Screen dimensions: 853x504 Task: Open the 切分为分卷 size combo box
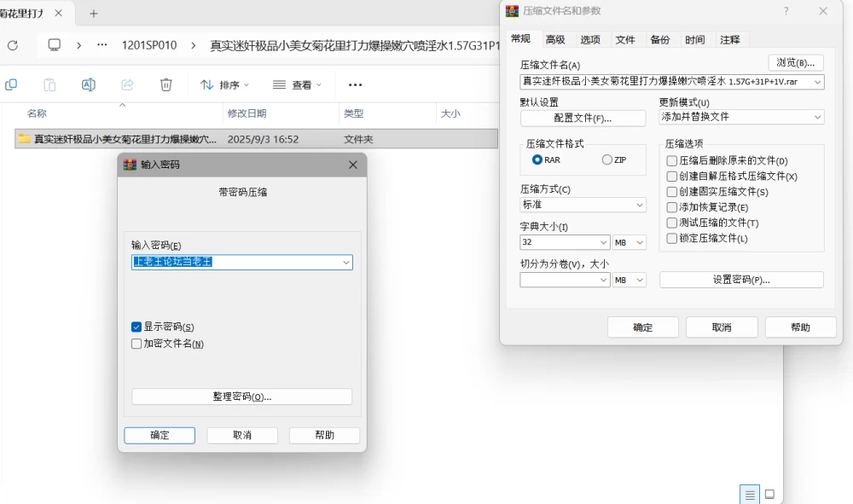[565, 280]
